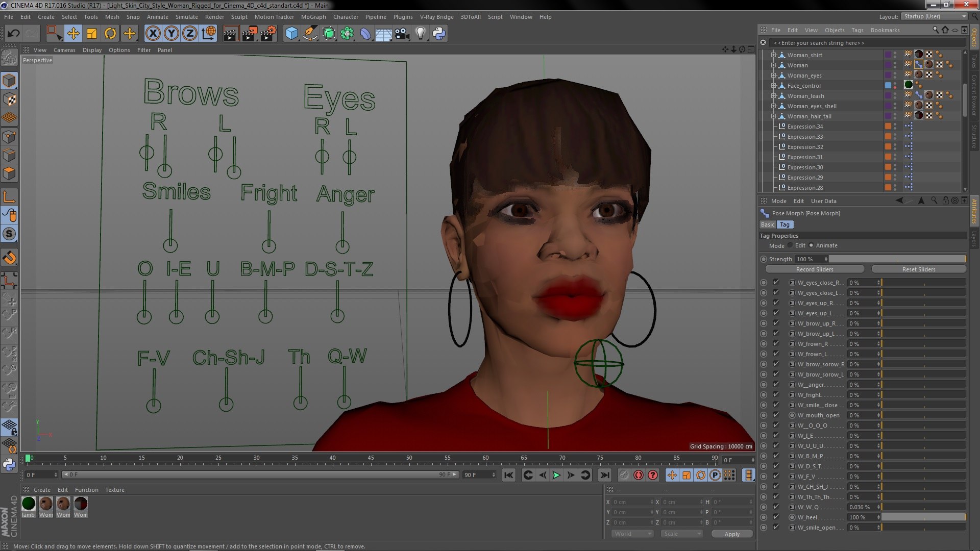
Task: Expand the Woman_hair_tail object tree
Action: click(773, 116)
